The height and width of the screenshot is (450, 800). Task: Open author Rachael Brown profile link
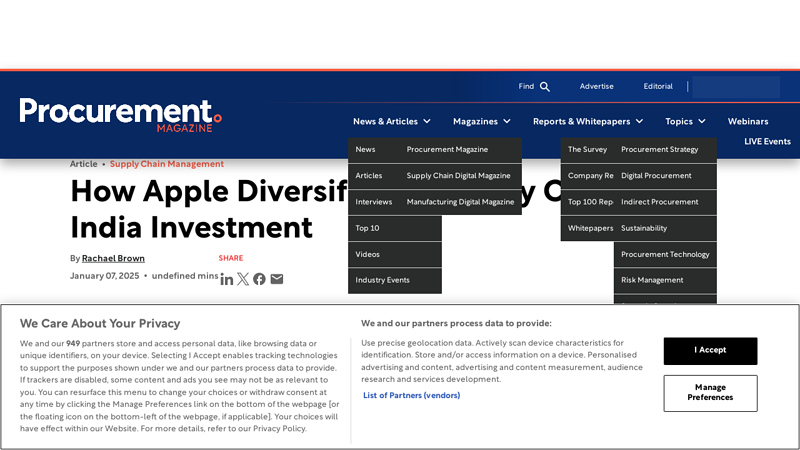(113, 258)
